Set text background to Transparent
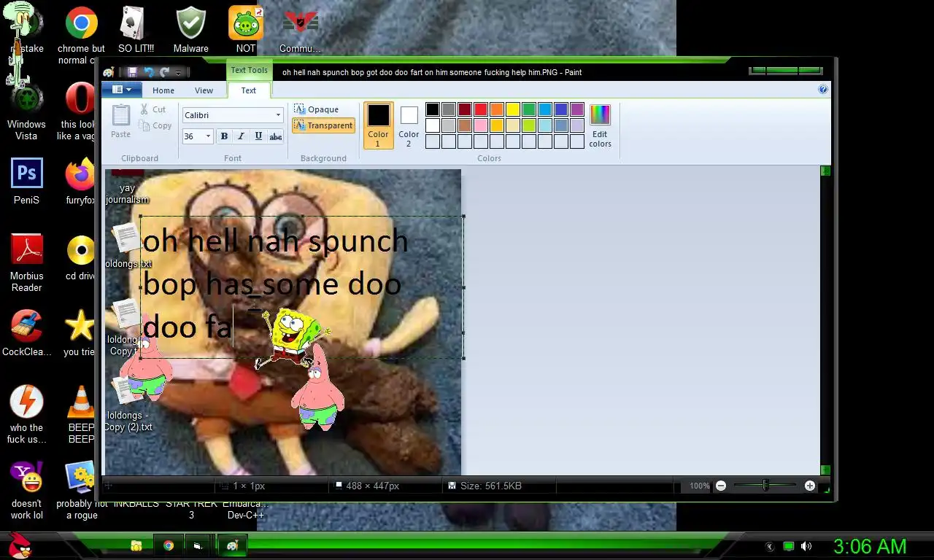 coord(323,125)
